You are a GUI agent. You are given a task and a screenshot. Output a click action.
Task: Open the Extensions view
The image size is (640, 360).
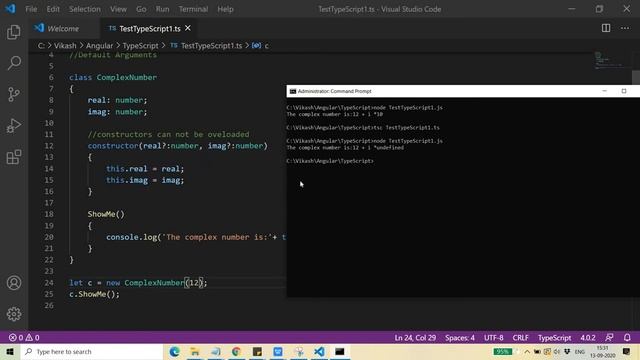tap(14, 157)
